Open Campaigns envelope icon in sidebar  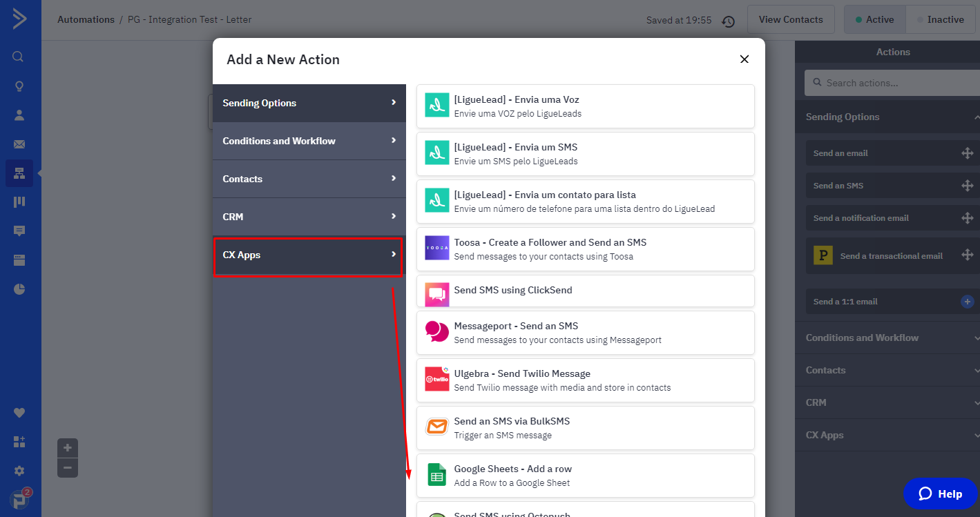pyautogui.click(x=19, y=144)
